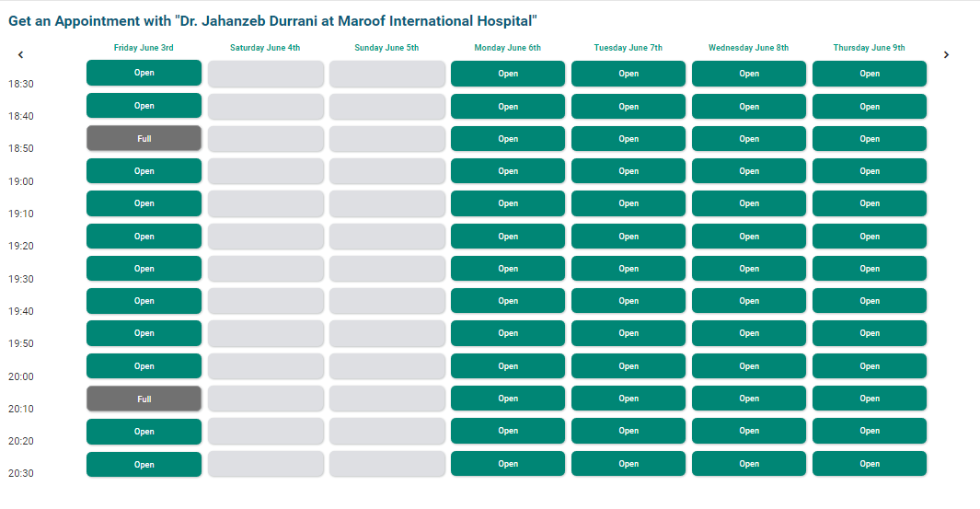This screenshot has width=980, height=509.
Task: Reserve Wednesday June 8th 19:30 Open slot
Action: pyautogui.click(x=749, y=269)
